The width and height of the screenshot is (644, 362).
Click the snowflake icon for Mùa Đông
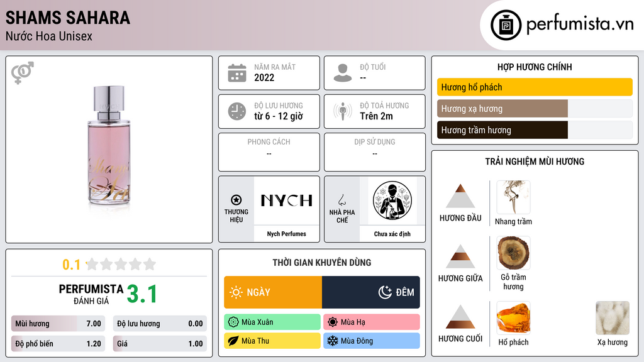(x=333, y=341)
